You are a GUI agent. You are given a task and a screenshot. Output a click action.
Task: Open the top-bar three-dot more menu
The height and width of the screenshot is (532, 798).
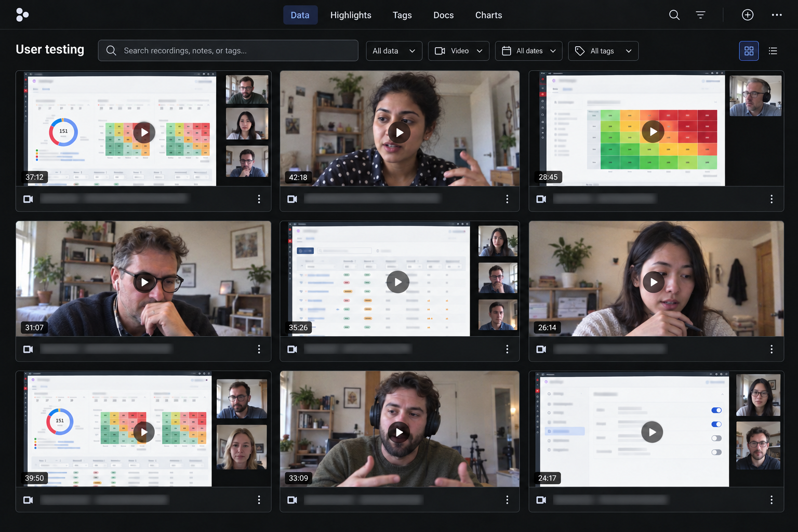point(777,15)
